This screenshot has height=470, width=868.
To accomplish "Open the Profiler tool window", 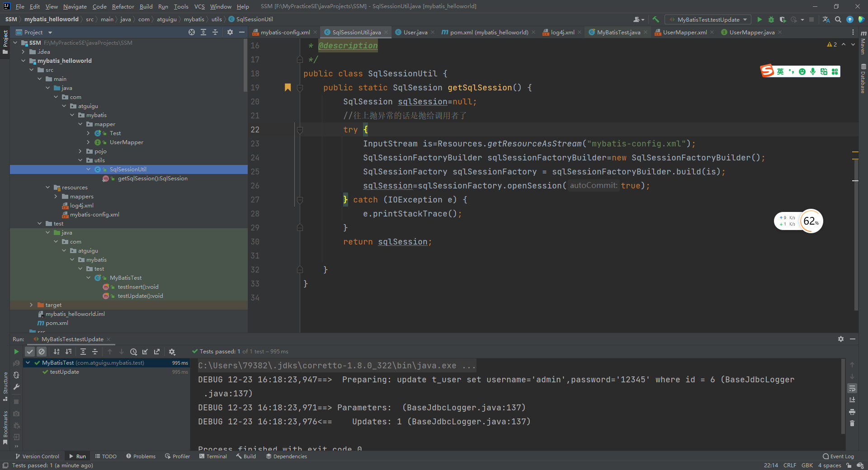I will click(x=177, y=456).
